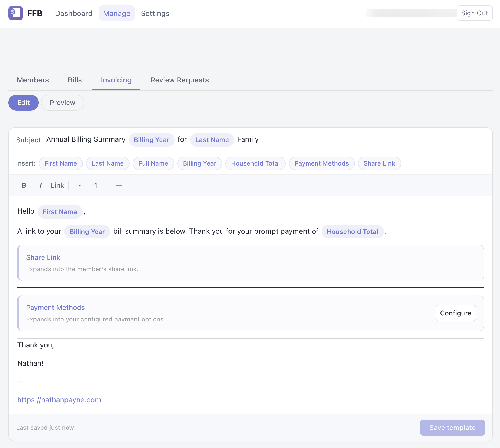The height and width of the screenshot is (448, 500).
Task: Click the FFB wallet logo
Action: click(x=15, y=13)
